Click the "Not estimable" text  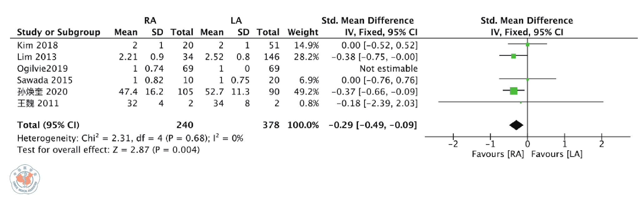388,68
